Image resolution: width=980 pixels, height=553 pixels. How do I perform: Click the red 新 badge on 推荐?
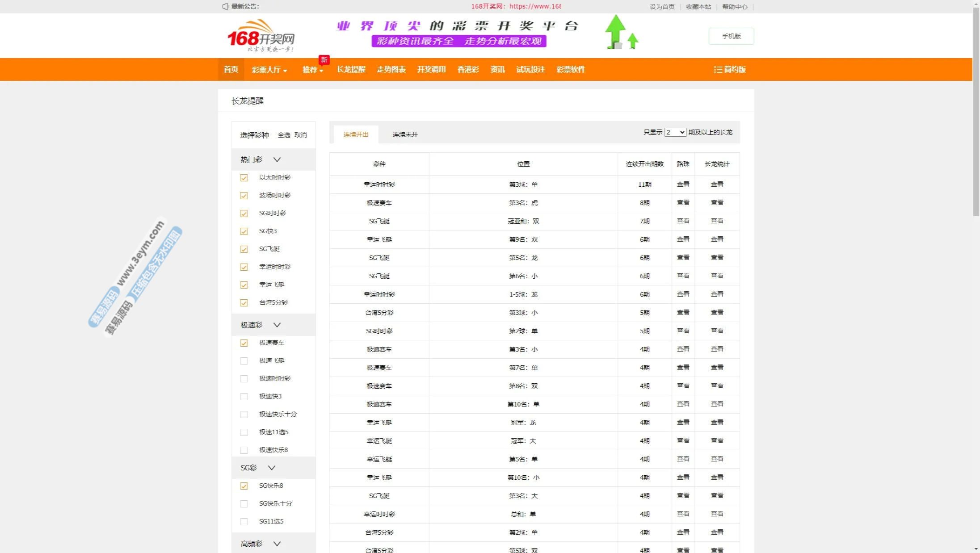(324, 60)
